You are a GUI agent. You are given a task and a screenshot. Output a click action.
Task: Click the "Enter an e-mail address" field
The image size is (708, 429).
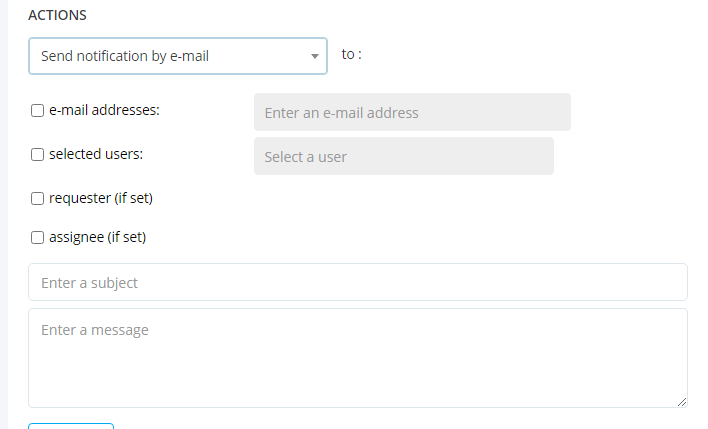412,113
